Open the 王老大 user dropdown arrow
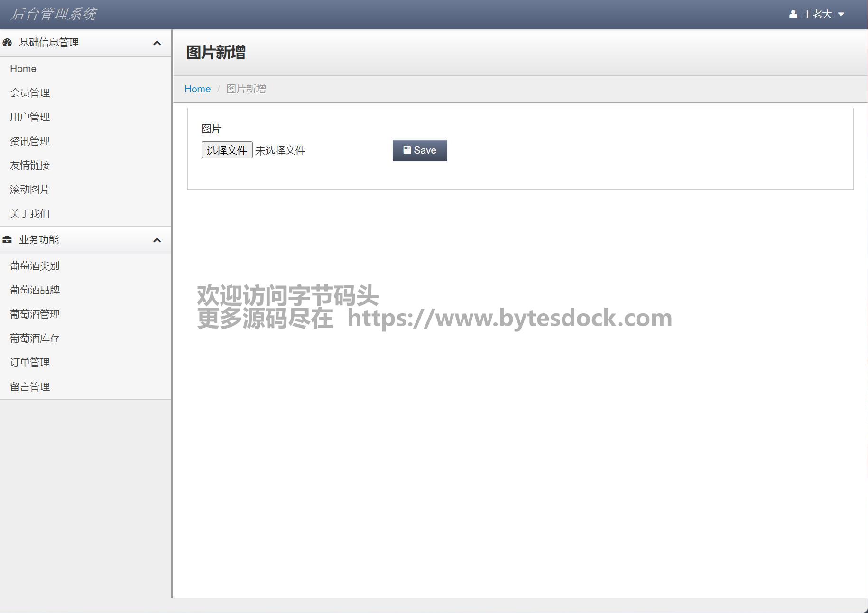Viewport: 868px width, 613px height. pyautogui.click(x=841, y=14)
